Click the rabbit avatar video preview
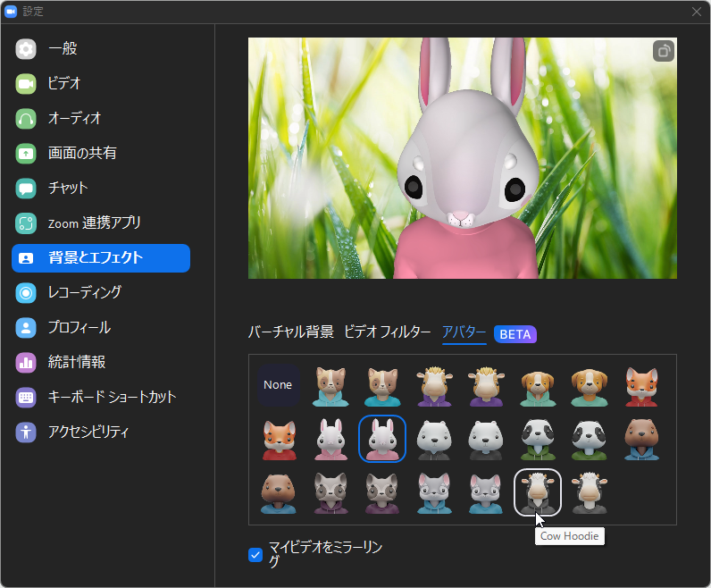Viewport: 711px width, 588px height. (463, 158)
